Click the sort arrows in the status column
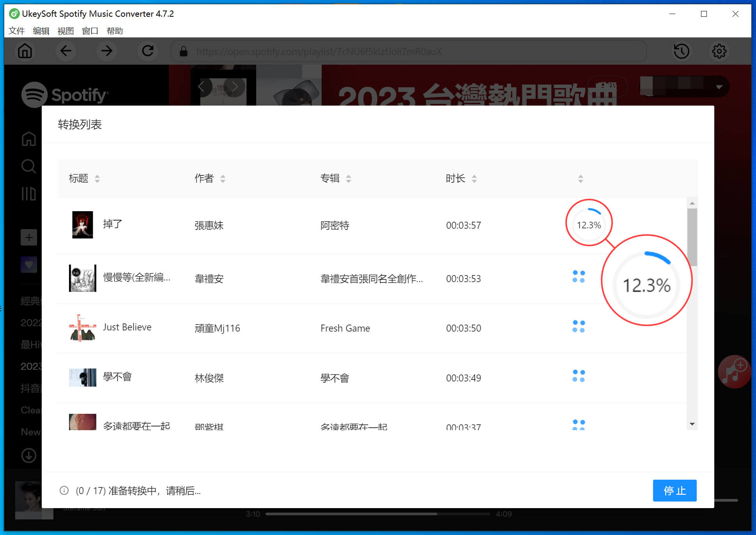 coord(581,179)
